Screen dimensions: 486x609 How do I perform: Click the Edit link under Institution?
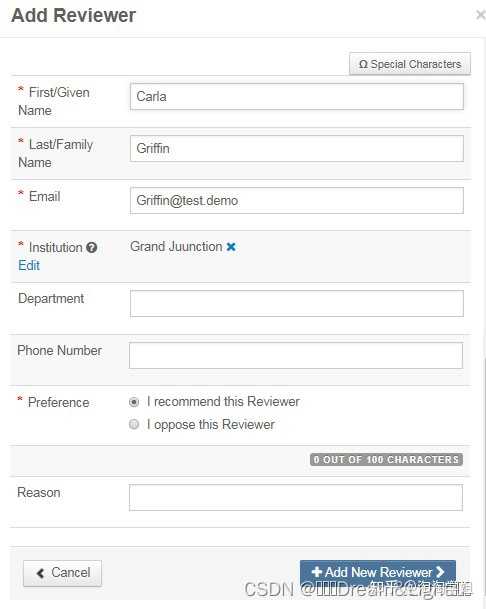point(29,265)
